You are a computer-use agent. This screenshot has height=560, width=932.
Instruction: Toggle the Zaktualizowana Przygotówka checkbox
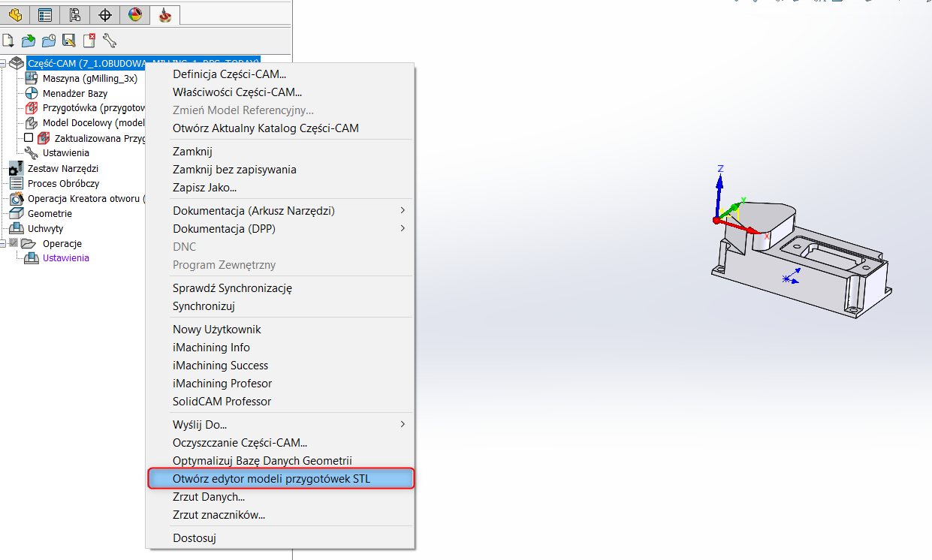[29, 138]
